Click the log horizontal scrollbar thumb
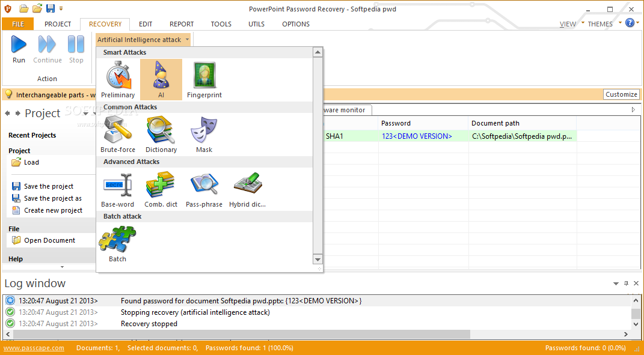This screenshot has width=644, height=355. pos(242,335)
